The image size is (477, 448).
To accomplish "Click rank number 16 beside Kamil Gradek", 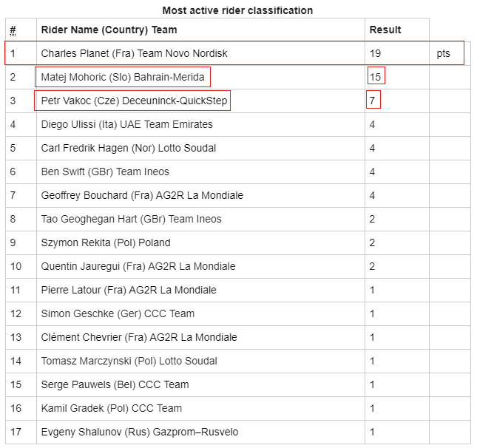I will (x=16, y=408).
